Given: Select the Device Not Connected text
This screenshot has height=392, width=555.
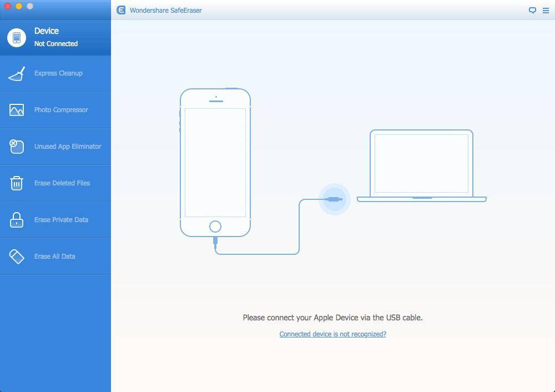Looking at the screenshot, I should (56, 37).
